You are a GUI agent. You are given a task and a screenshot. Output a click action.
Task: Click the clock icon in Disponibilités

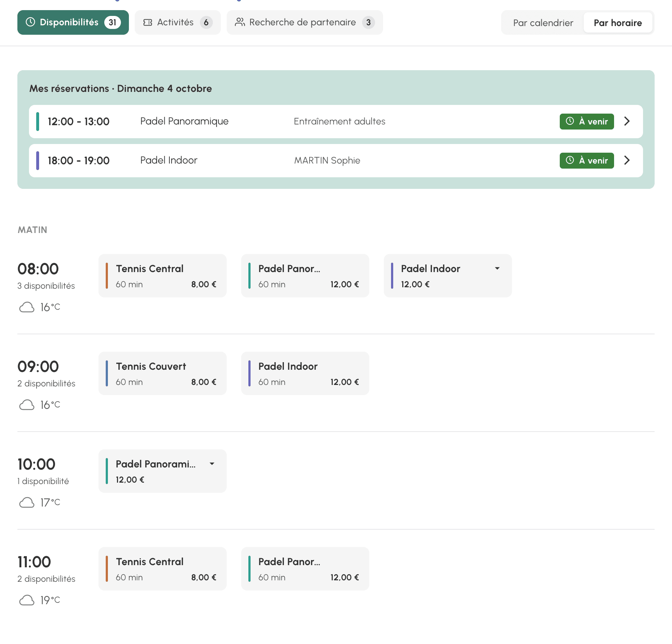tap(30, 22)
